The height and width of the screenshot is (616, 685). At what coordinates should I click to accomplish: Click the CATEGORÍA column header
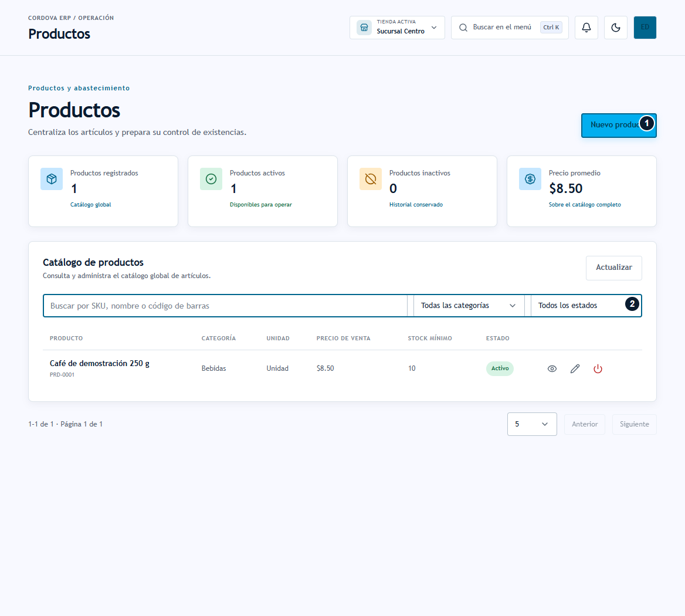(218, 338)
